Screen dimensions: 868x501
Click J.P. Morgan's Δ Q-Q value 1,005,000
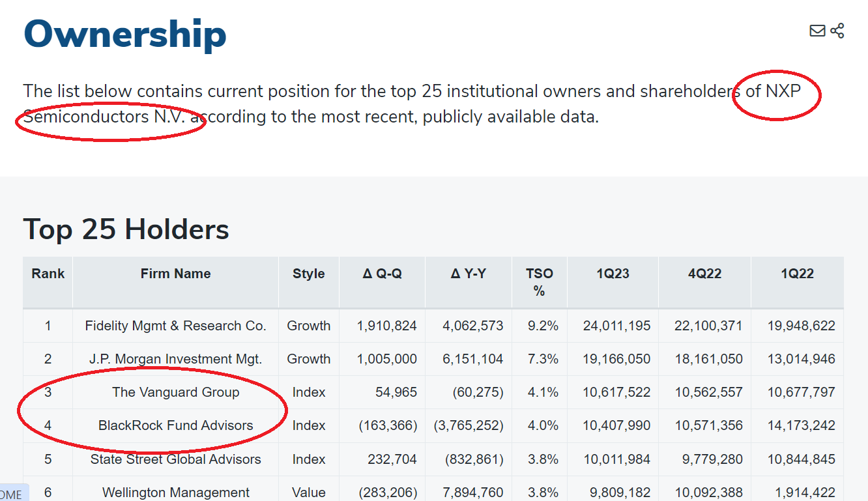pos(386,359)
